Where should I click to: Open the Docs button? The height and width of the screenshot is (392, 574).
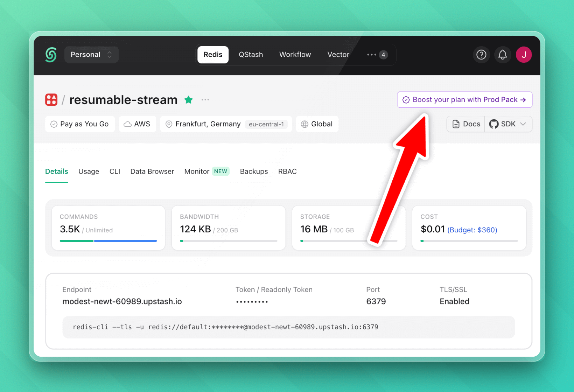(x=466, y=124)
